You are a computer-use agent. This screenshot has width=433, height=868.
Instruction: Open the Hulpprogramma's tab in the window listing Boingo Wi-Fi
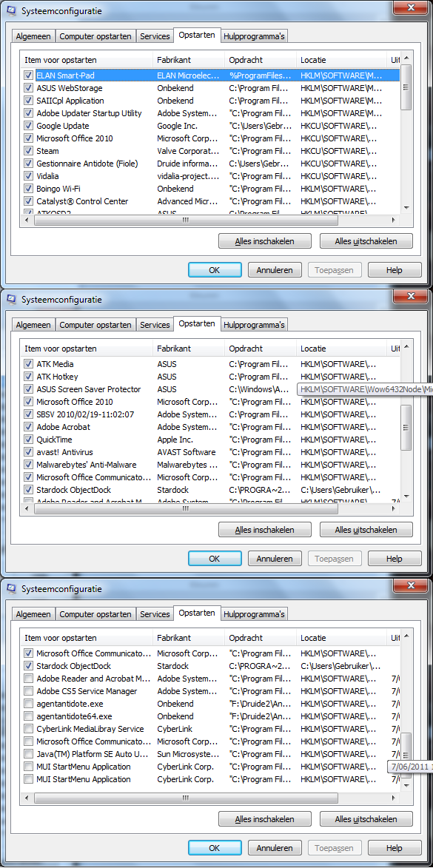coord(254,36)
